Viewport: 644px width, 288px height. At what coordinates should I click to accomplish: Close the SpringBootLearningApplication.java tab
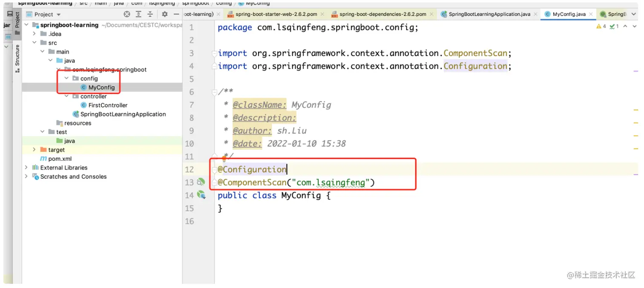536,14
